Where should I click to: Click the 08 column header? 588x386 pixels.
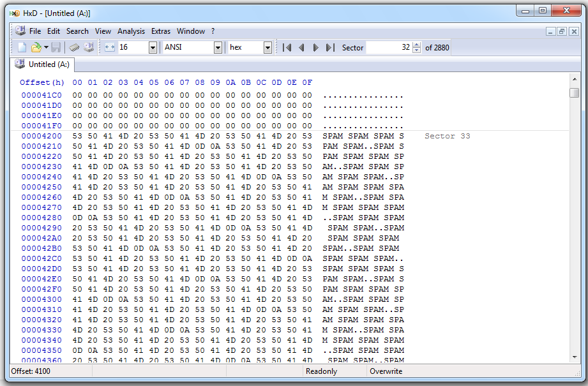(200, 82)
